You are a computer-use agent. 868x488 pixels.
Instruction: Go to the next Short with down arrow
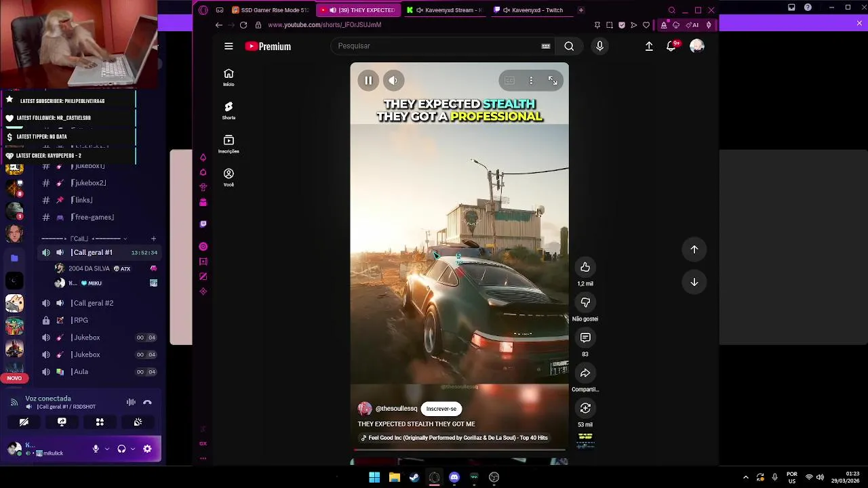[694, 282]
